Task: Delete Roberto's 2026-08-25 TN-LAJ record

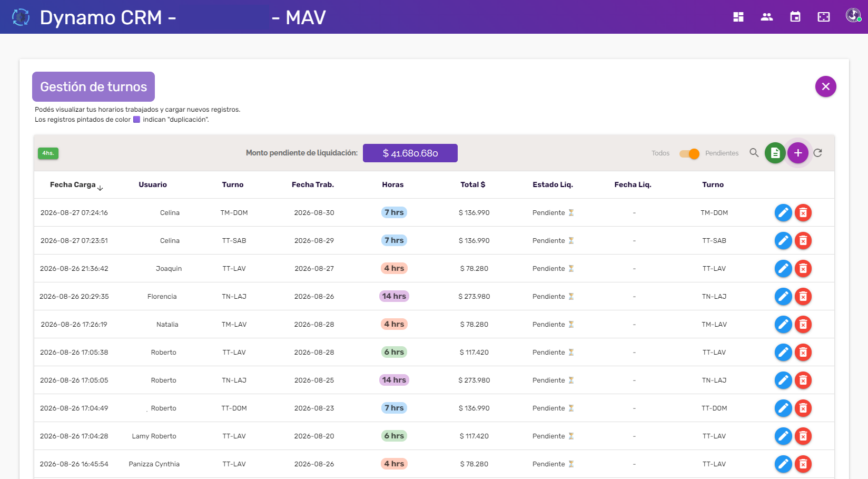Action: click(x=803, y=380)
